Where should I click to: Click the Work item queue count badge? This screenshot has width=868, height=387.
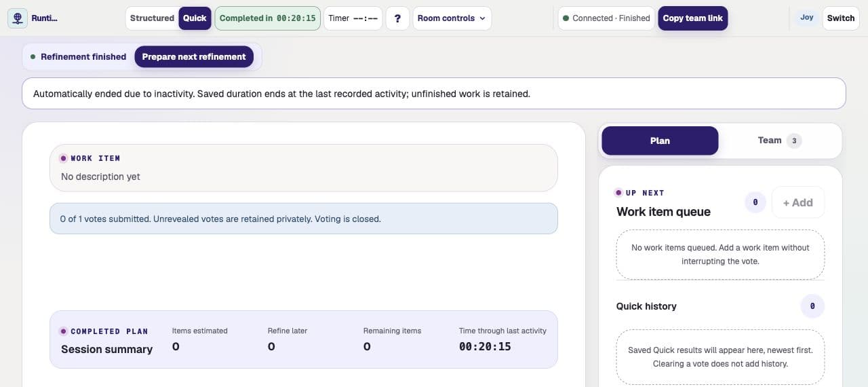pyautogui.click(x=755, y=202)
